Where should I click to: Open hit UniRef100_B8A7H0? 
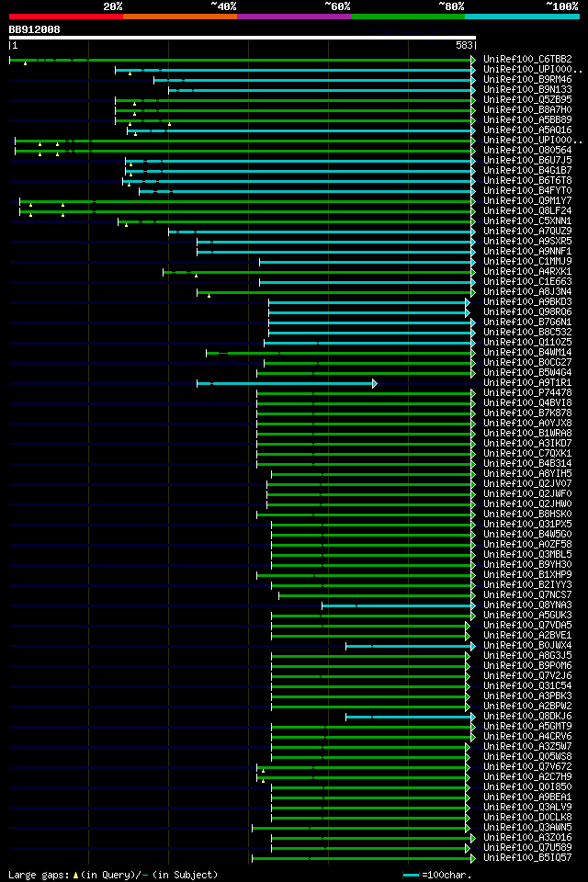pyautogui.click(x=527, y=109)
